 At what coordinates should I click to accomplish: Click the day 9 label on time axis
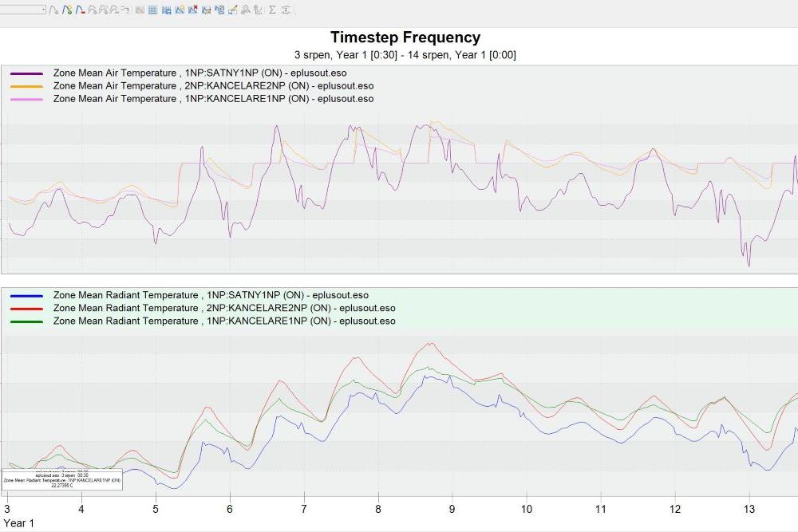pos(452,509)
